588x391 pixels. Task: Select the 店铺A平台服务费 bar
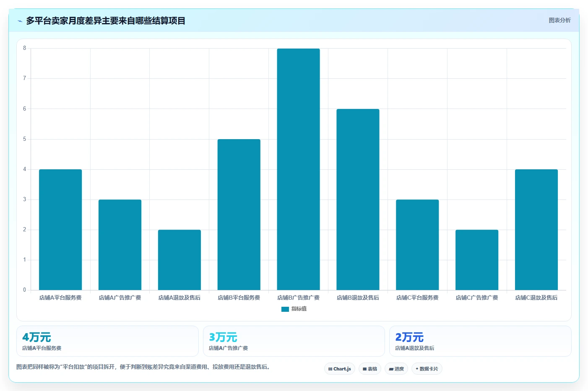point(60,230)
